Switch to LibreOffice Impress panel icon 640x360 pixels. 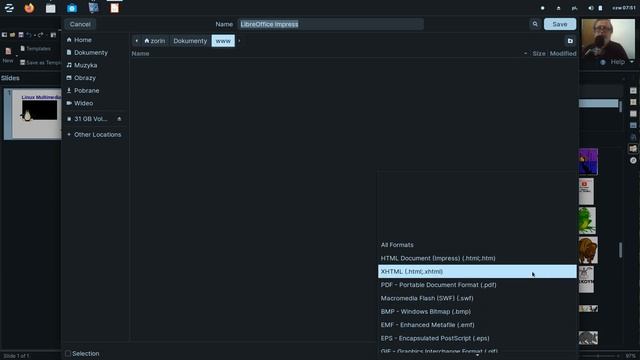[115, 8]
